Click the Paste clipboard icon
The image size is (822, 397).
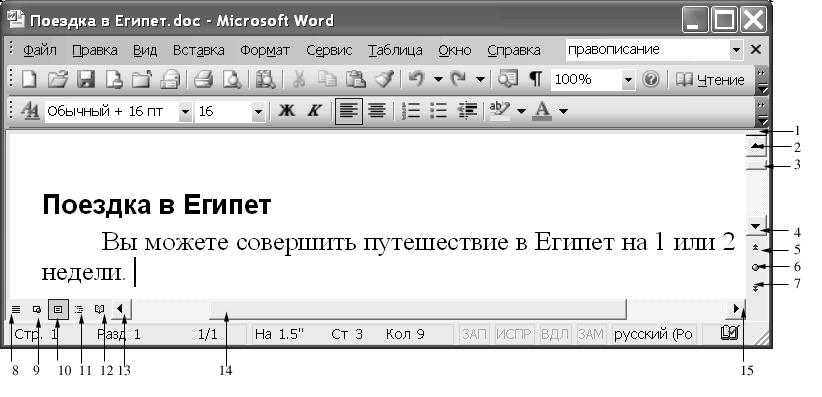coord(356,80)
